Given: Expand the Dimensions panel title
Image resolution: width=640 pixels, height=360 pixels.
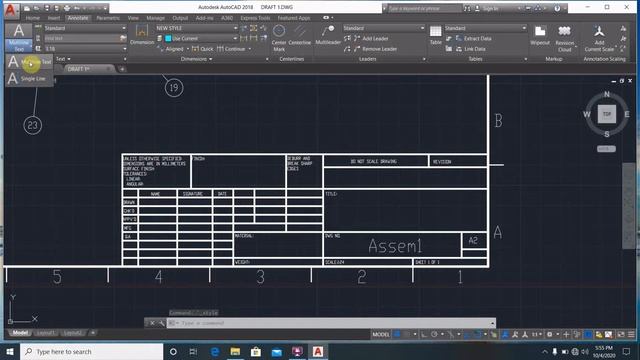Looking at the screenshot, I should pyautogui.click(x=196, y=59).
